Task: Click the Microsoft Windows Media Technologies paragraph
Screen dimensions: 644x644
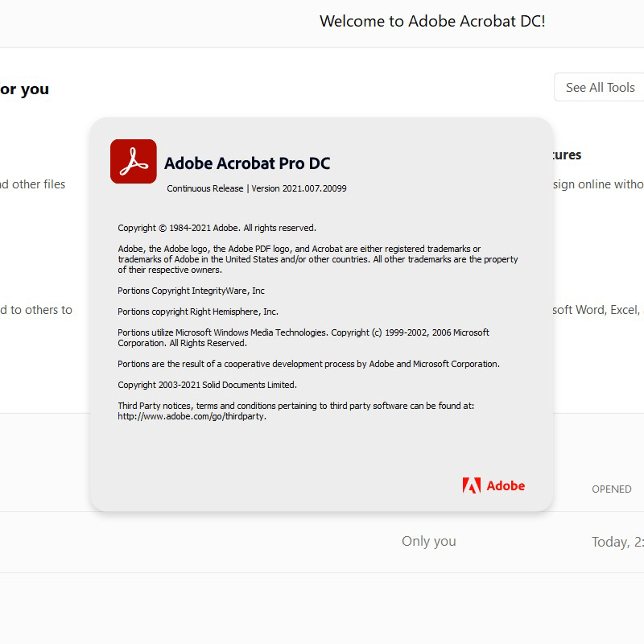Action: pyautogui.click(x=303, y=337)
